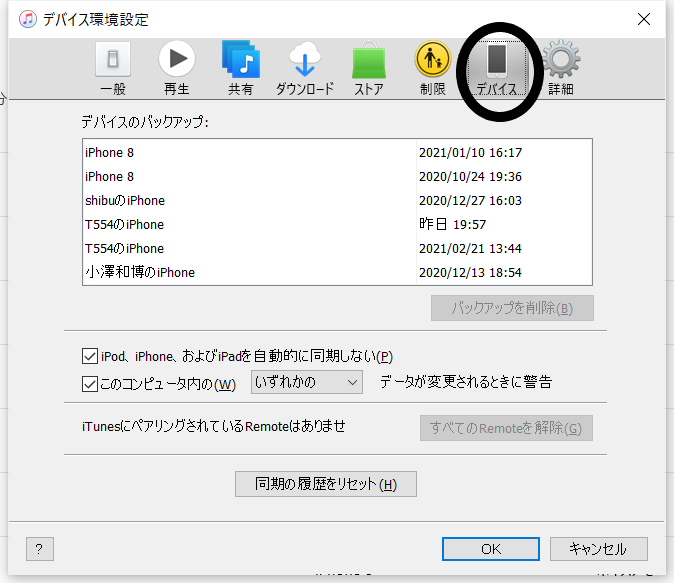Click the 同期の履歴をリセット button

click(x=326, y=484)
